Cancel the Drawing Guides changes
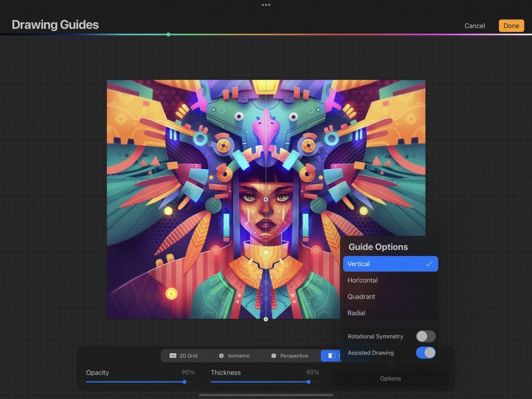 (x=474, y=25)
